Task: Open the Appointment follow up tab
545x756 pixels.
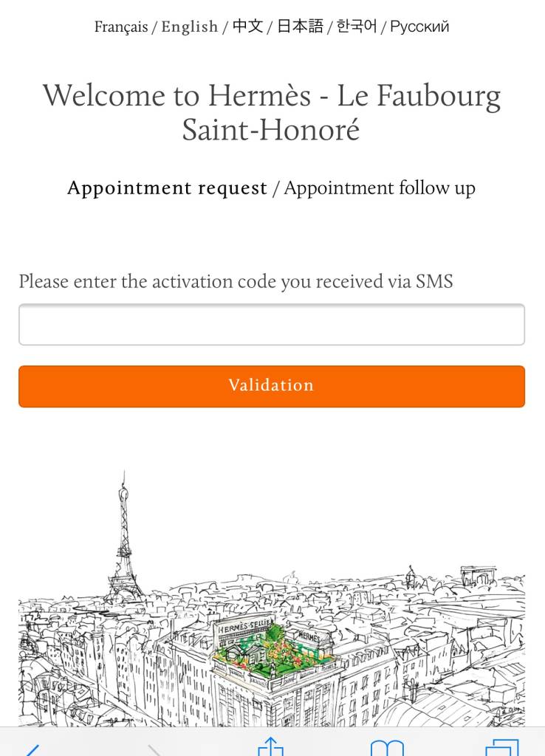Action: pos(380,188)
